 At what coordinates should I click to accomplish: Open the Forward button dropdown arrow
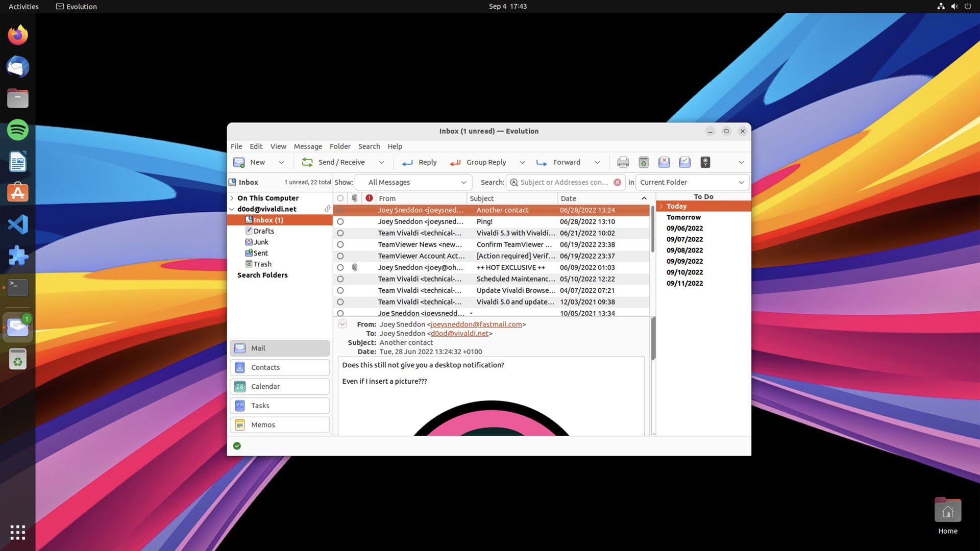597,162
